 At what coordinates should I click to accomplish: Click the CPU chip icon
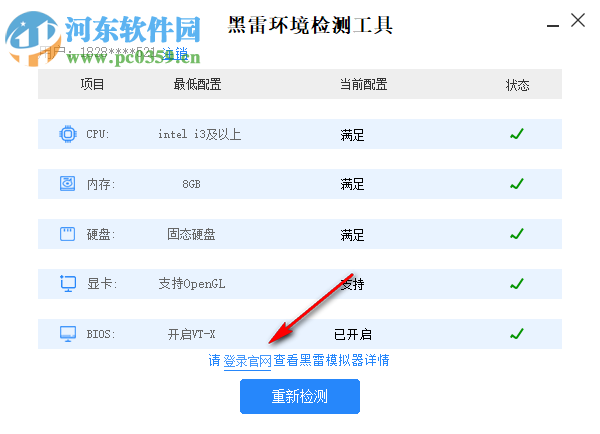[68, 134]
